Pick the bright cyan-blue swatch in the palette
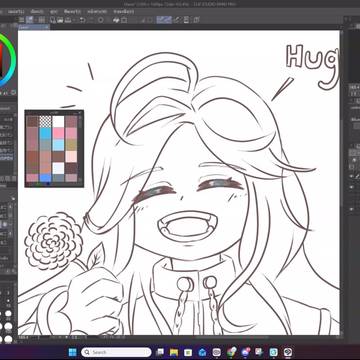 tap(45, 133)
